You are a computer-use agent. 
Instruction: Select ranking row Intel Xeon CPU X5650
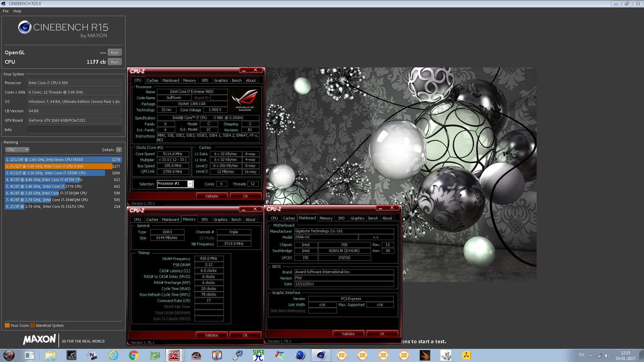(x=63, y=160)
